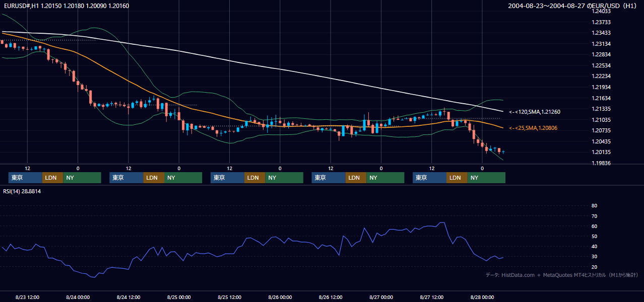
Task: Select the 8/27 00:00 date label
Action: coord(381,297)
